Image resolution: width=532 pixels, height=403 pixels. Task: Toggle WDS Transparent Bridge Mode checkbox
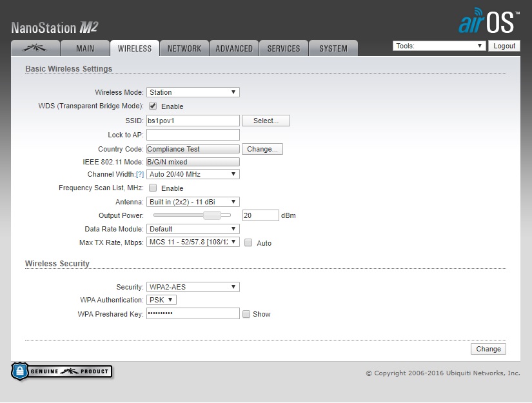(153, 106)
